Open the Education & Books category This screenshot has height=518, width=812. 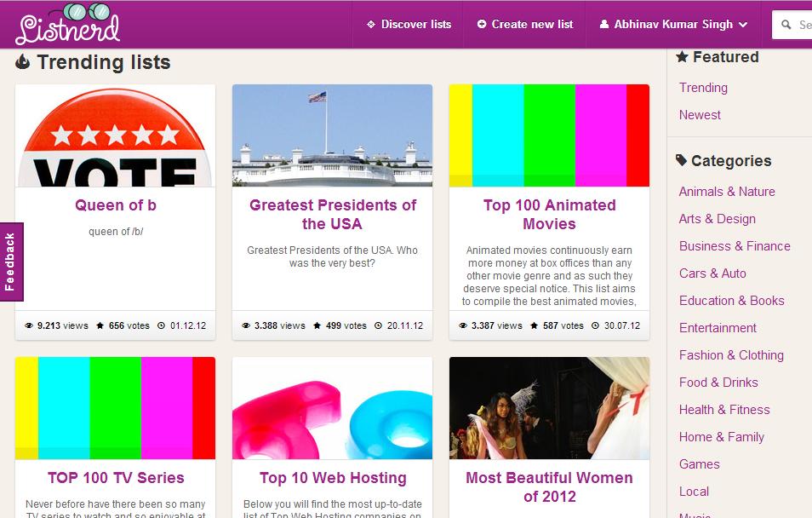[x=732, y=301]
